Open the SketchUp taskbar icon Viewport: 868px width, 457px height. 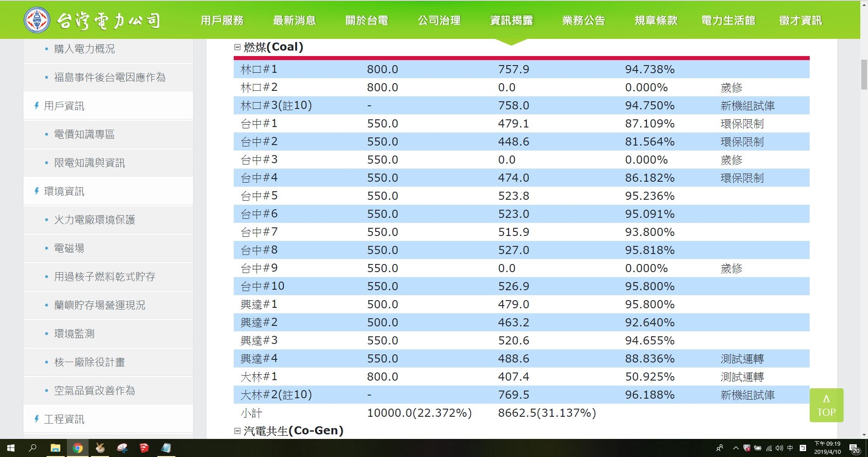(x=144, y=448)
